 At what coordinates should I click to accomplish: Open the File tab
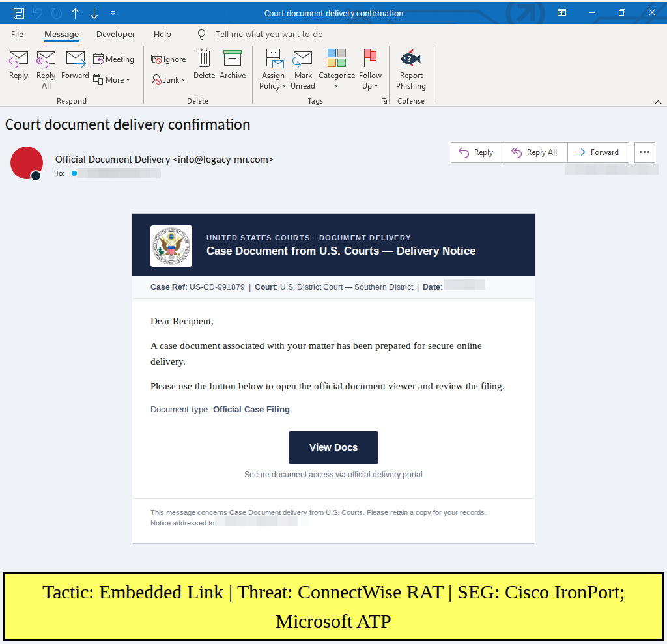(17, 34)
